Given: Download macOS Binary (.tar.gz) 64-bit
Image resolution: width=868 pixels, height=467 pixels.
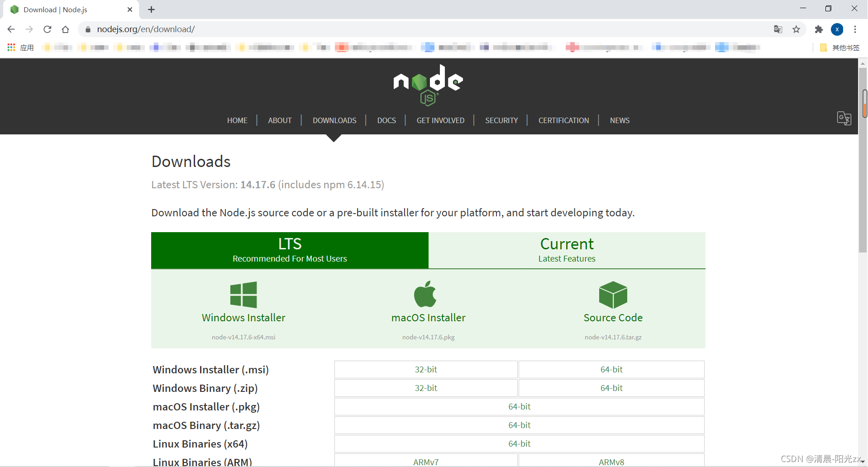Looking at the screenshot, I should [x=520, y=425].
